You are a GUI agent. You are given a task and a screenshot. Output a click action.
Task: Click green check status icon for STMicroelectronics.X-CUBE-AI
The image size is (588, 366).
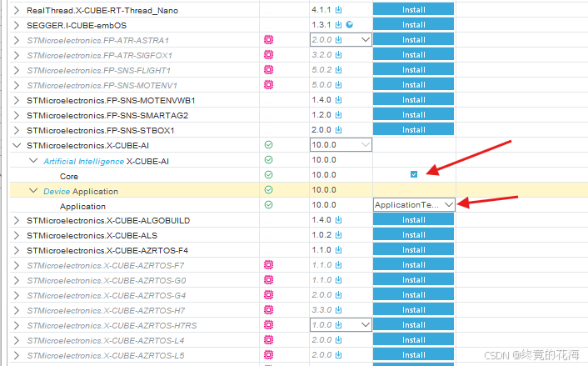point(268,144)
